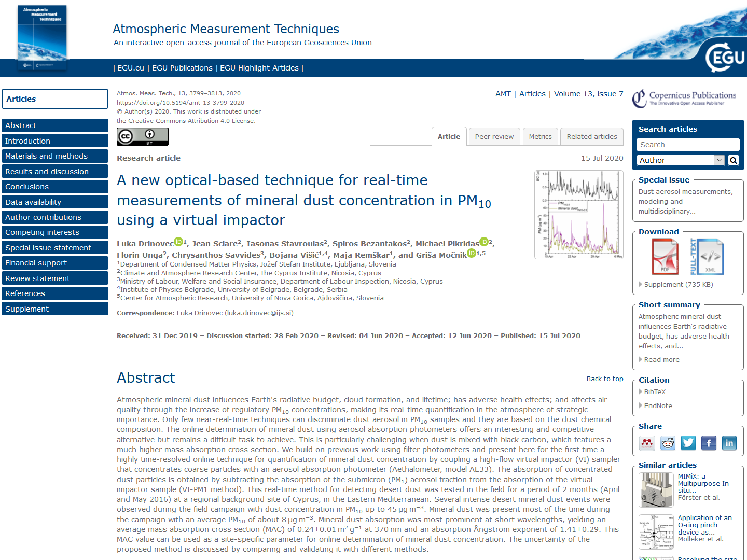Viewport: 747px width, 560px height.
Task: Open Griša Močnik's ORCID profile icon
Action: (472, 253)
